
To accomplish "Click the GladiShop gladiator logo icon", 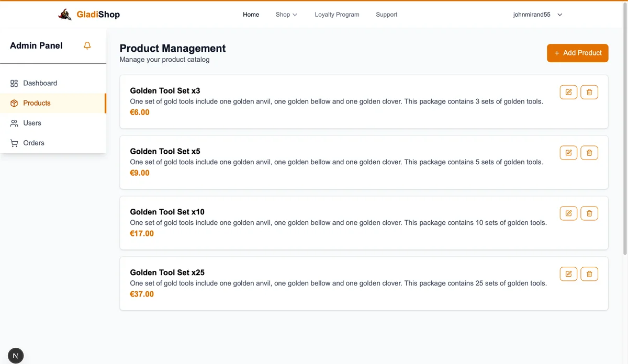I will pyautogui.click(x=65, y=15).
